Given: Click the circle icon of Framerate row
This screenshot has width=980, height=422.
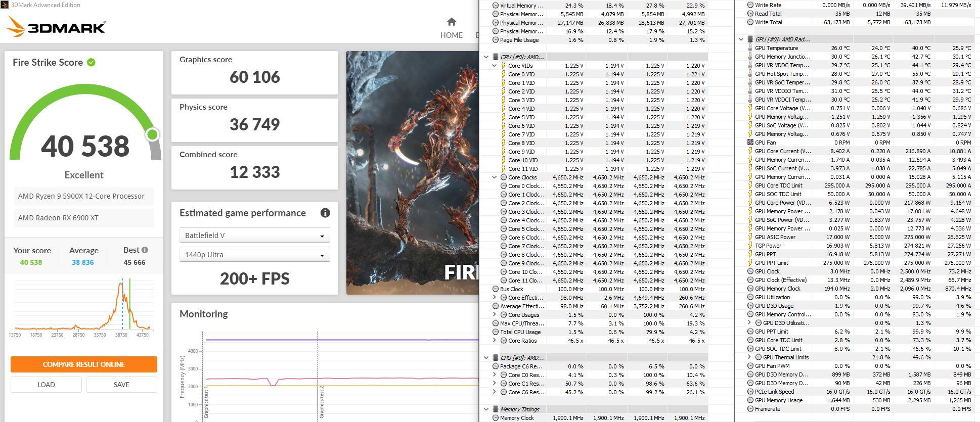Looking at the screenshot, I should 750,409.
